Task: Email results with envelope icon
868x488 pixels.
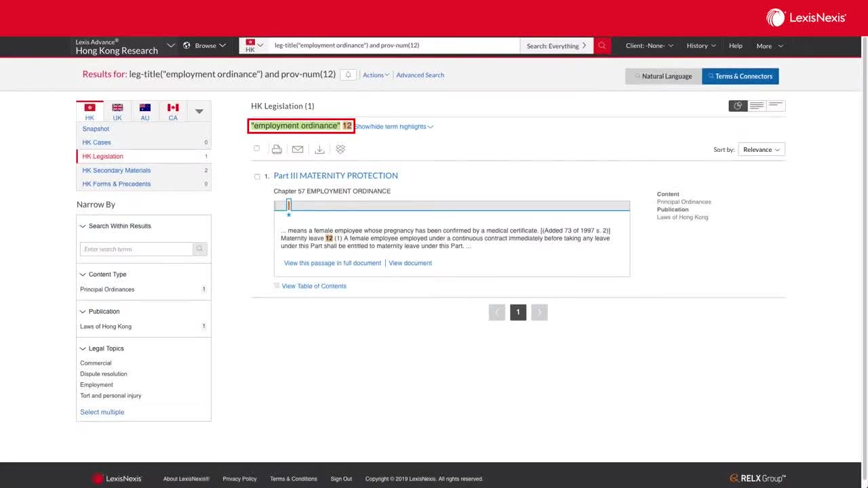Action: (x=298, y=149)
